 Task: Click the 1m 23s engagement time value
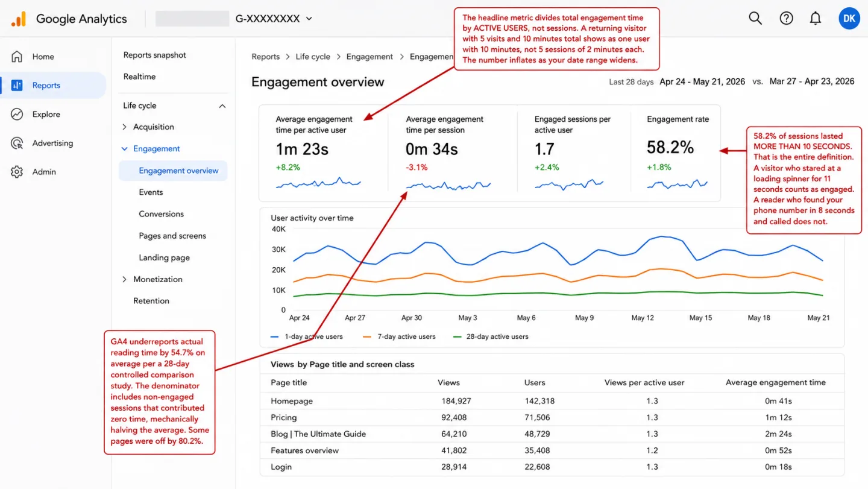click(x=302, y=149)
